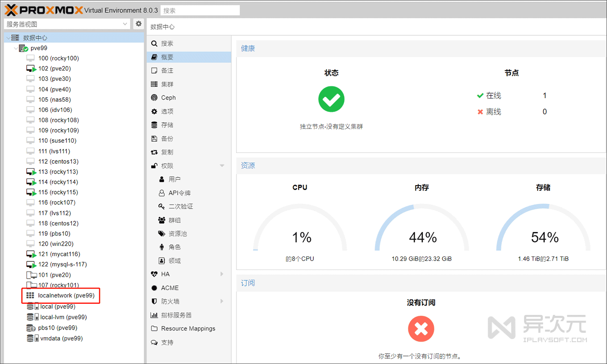The height and width of the screenshot is (364, 607).
Task: Click the 健康 panel header
Action: [421, 48]
